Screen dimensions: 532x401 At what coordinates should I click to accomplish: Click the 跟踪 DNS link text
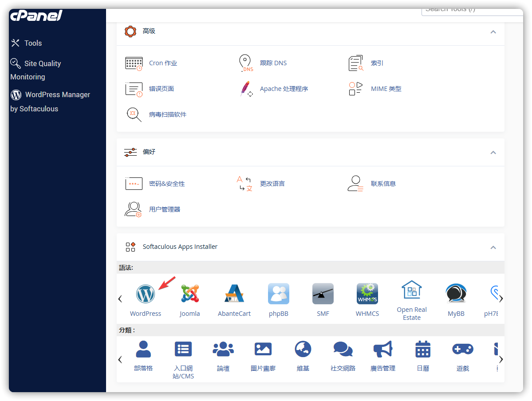coord(273,63)
